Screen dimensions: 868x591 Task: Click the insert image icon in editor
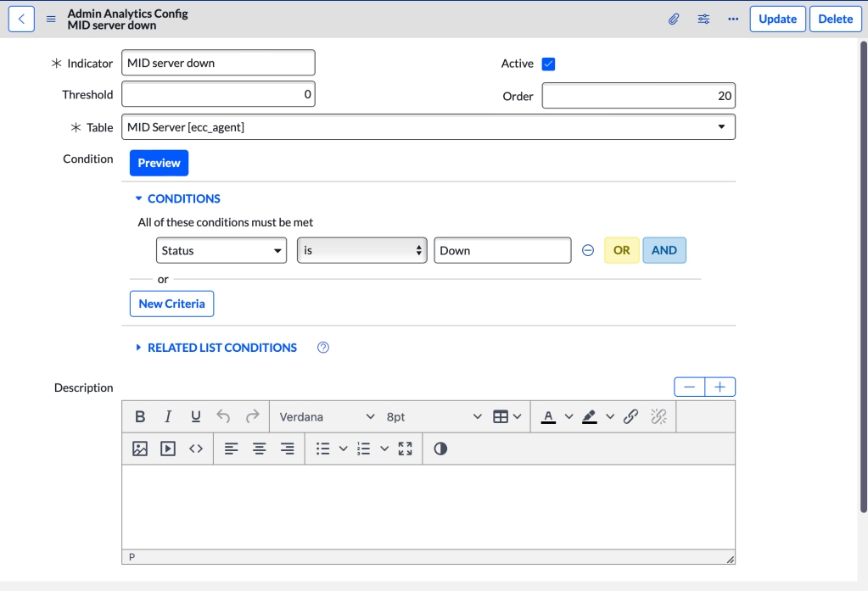(140, 449)
